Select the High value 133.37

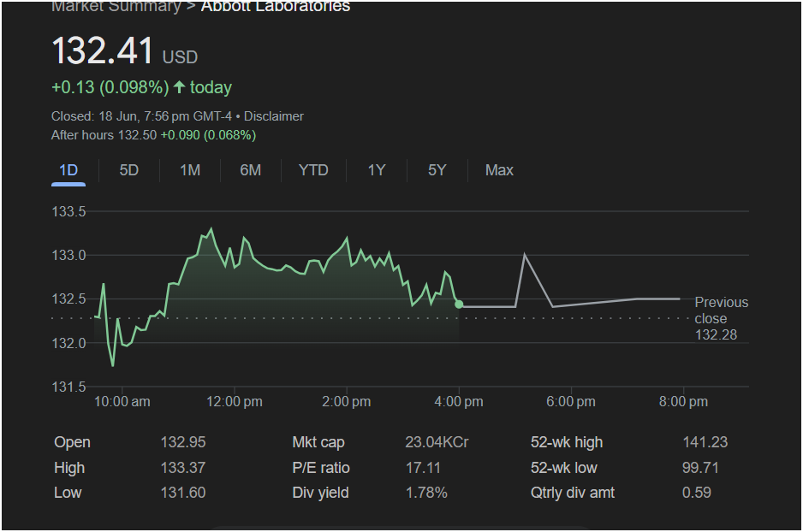pos(183,468)
